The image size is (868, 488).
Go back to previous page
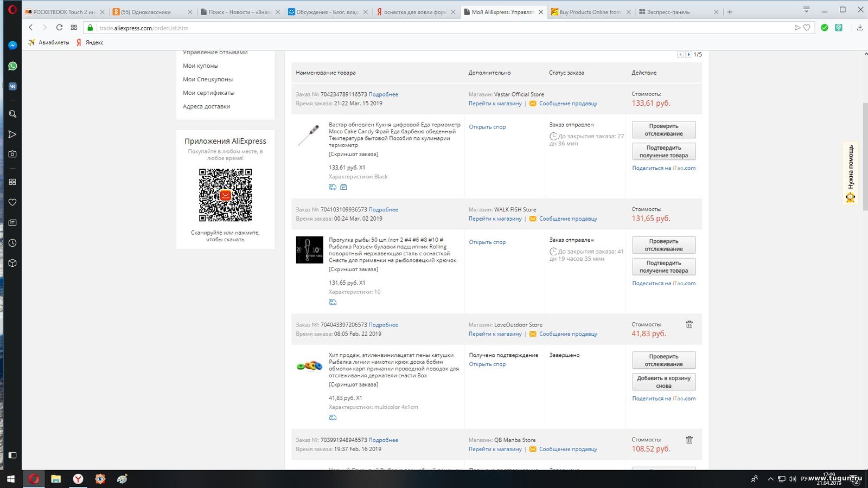30,28
